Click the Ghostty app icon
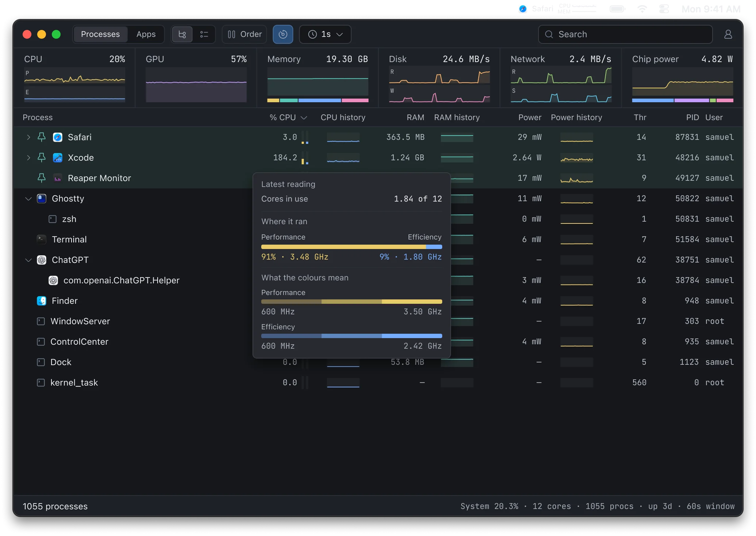The image size is (756, 536). 42,199
